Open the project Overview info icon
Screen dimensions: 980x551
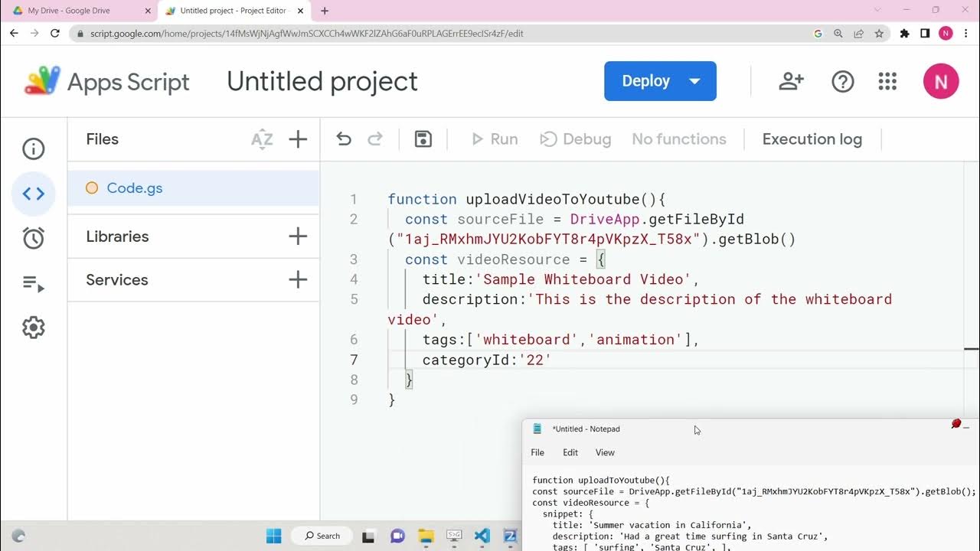(x=34, y=148)
